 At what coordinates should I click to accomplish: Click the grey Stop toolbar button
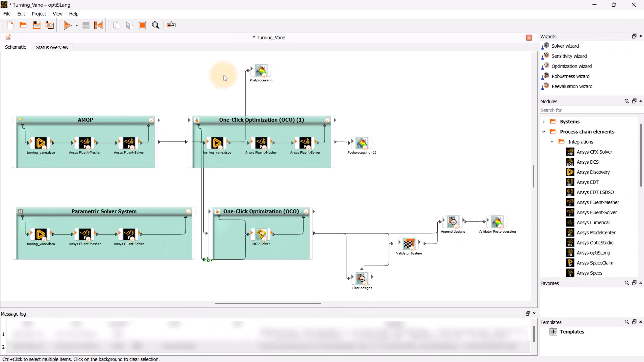point(86,25)
